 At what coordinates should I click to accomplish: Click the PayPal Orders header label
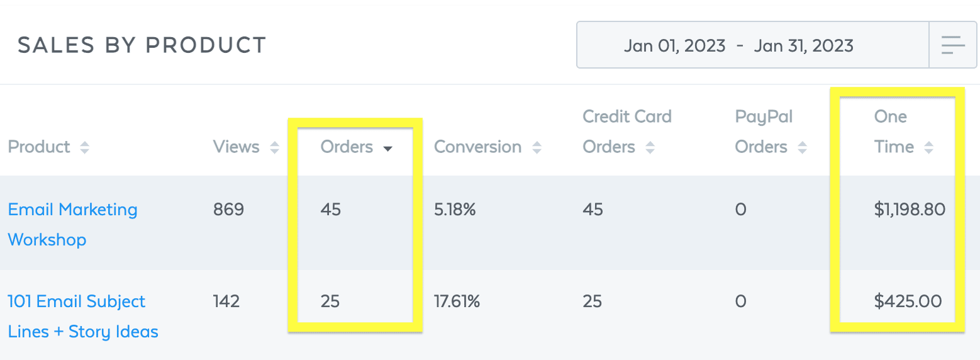[764, 132]
